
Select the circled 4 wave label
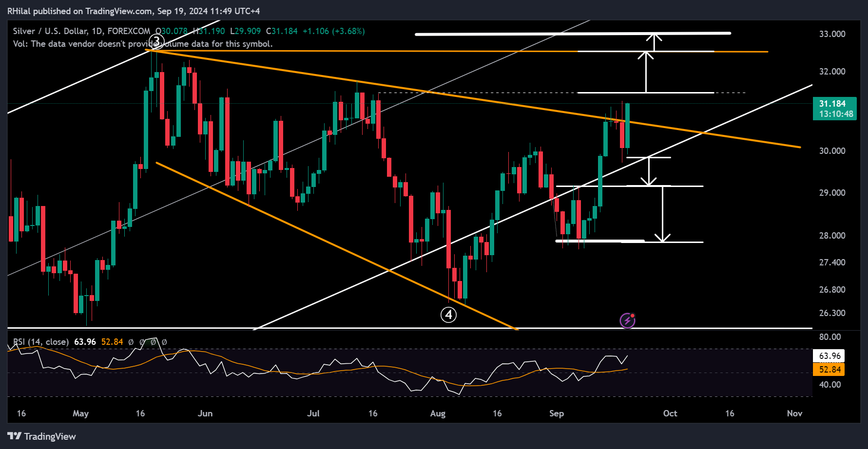(448, 315)
